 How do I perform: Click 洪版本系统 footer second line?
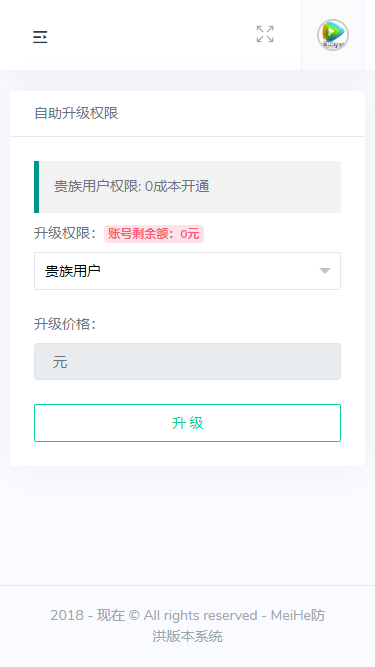tap(188, 636)
